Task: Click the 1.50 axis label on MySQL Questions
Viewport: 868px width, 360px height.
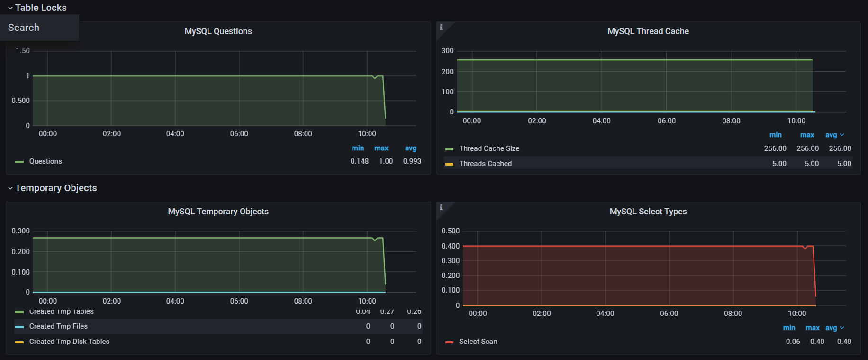Action: pyautogui.click(x=23, y=51)
